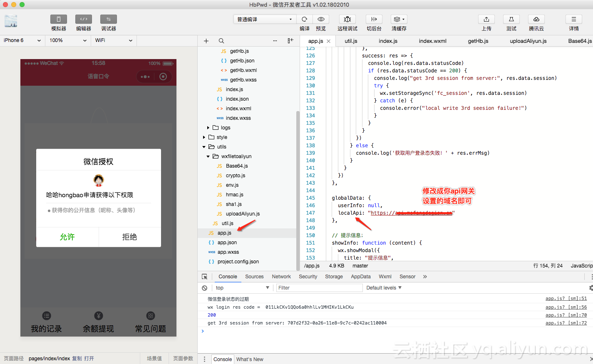The width and height of the screenshot is (593, 364).
Task: Click the clear cache icon (清缓存)
Action: pyautogui.click(x=399, y=19)
